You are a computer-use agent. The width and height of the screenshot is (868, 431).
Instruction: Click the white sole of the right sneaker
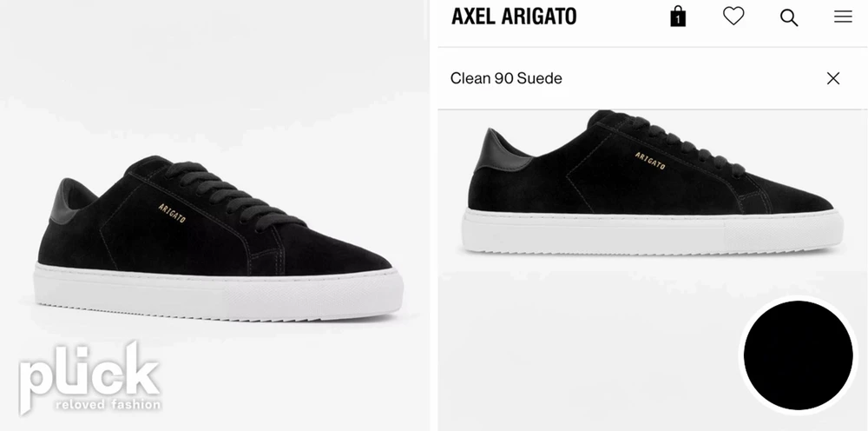coord(652,231)
